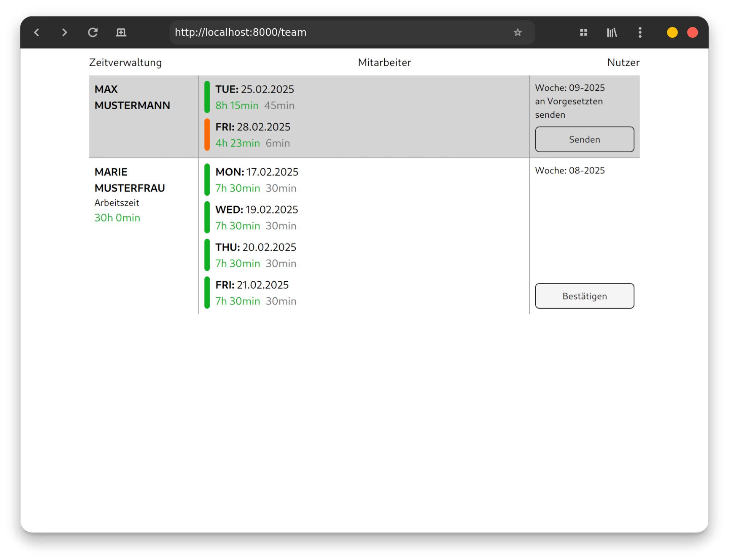The image size is (729, 560).
Task: Click the new tab icon
Action: 121,33
